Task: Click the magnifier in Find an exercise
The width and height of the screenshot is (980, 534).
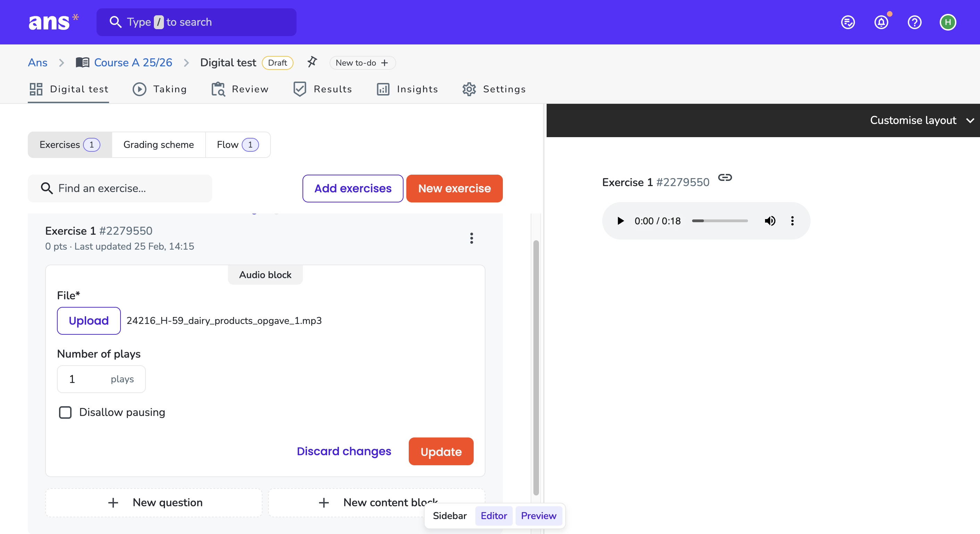Action: (x=47, y=188)
